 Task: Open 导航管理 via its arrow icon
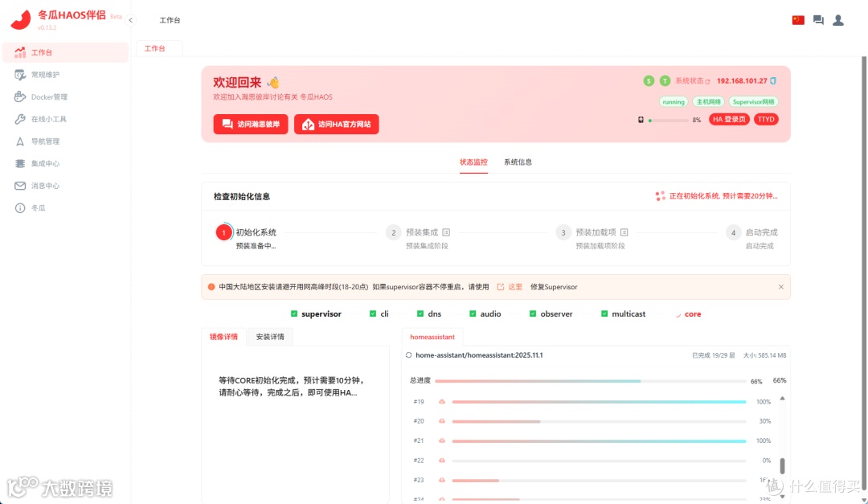pos(20,141)
